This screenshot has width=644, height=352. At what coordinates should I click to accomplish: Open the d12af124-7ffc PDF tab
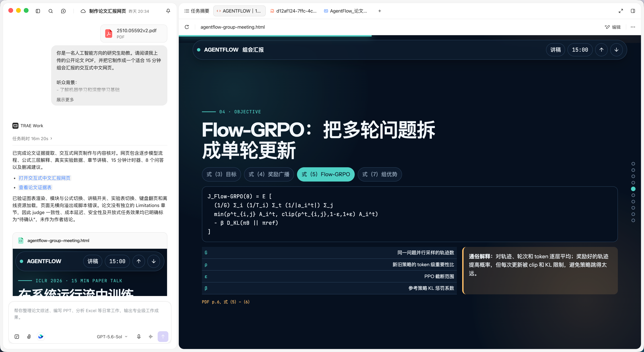pyautogui.click(x=293, y=11)
